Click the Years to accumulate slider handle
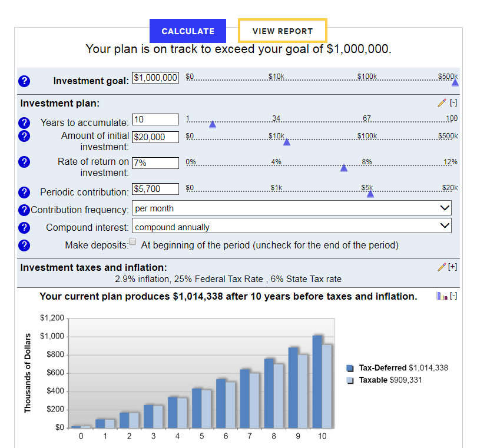The image size is (477, 448). pyautogui.click(x=213, y=124)
